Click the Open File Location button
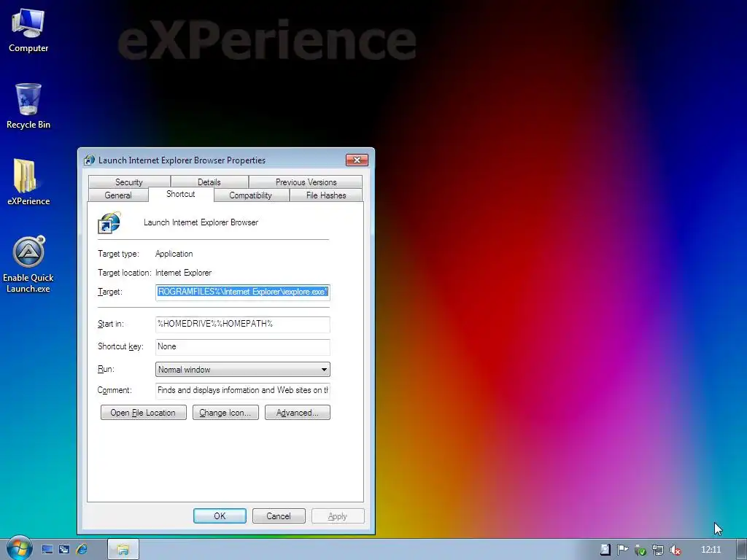Screen dimensions: 747x560 click(x=144, y=413)
